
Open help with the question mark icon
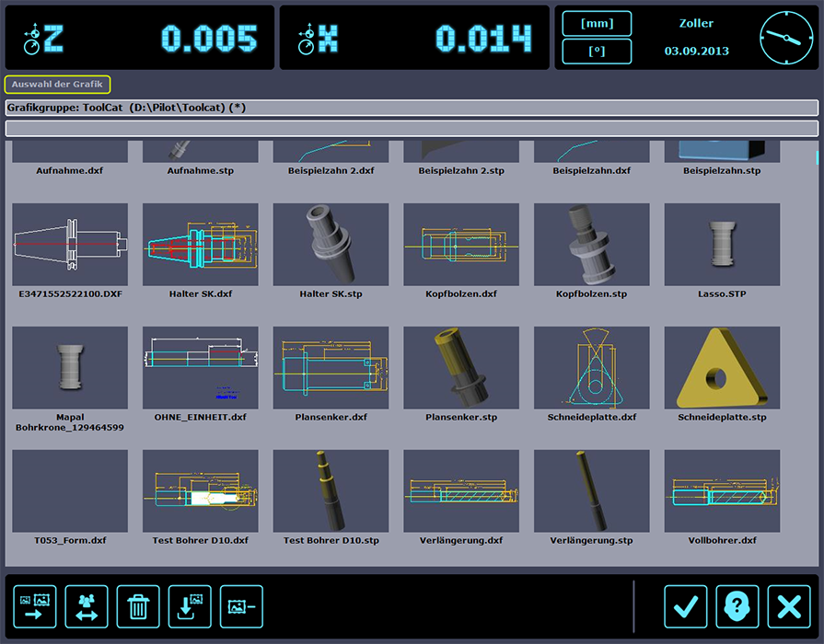[737, 606]
